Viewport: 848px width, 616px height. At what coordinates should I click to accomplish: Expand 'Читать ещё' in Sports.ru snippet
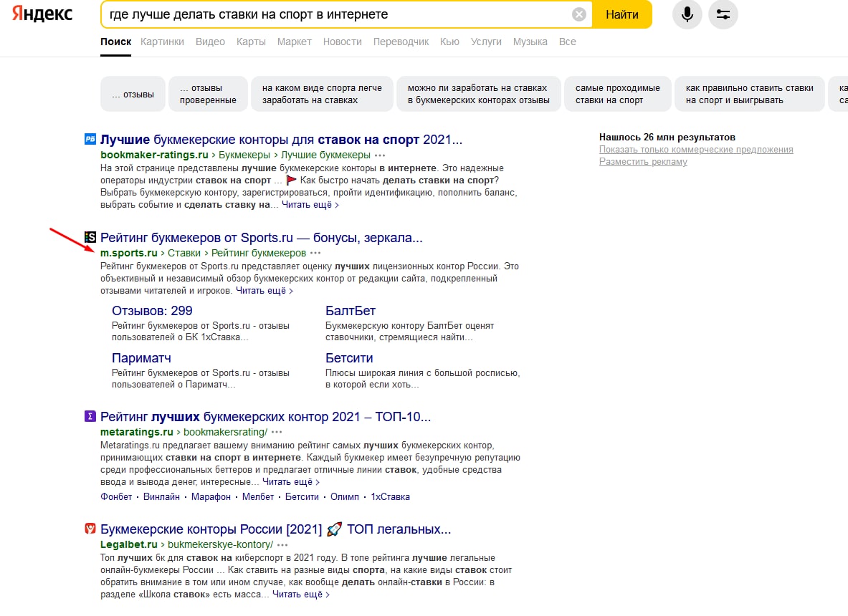265,291
